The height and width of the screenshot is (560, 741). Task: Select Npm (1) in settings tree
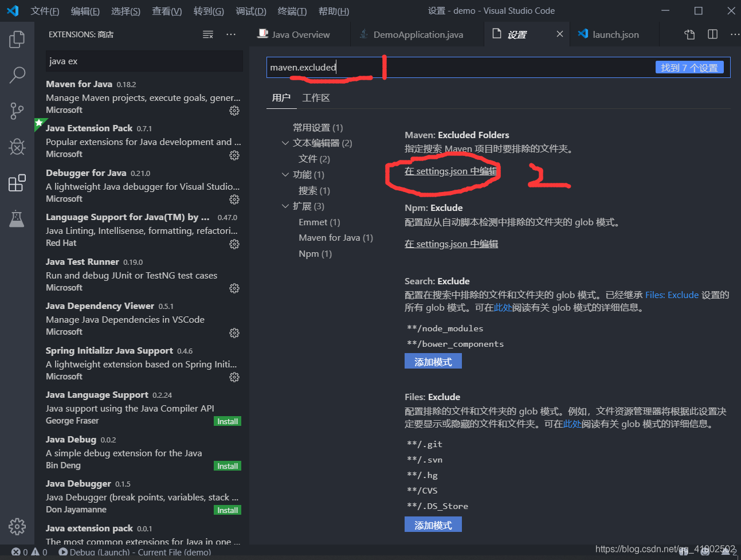pyautogui.click(x=315, y=254)
